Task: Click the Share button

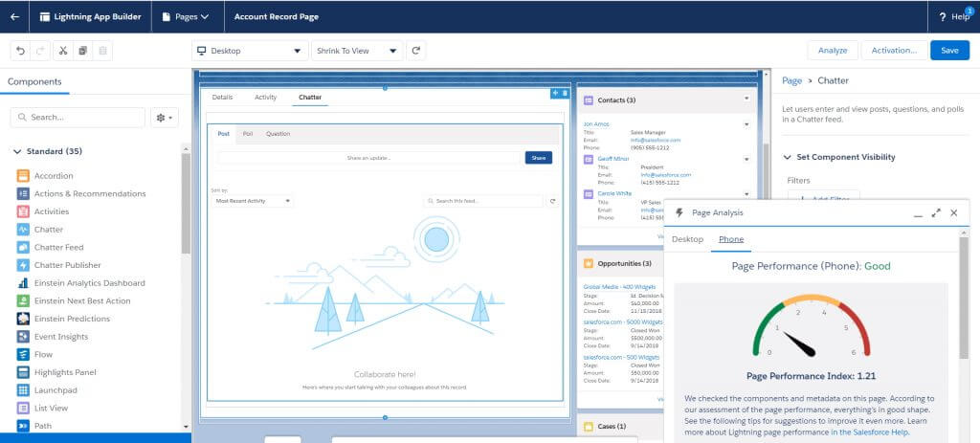Action: tap(539, 158)
